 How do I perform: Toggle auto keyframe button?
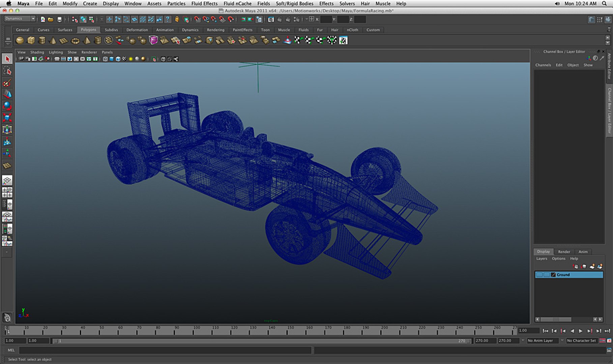(603, 341)
